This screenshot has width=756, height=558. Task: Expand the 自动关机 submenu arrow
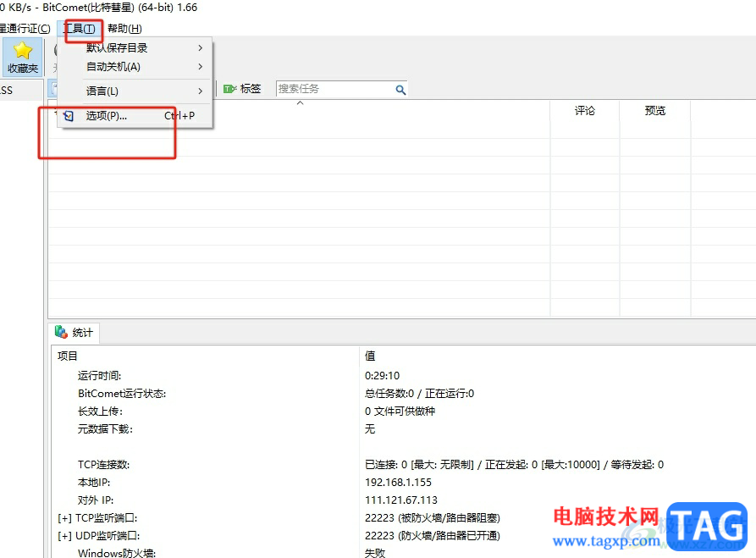coord(200,67)
